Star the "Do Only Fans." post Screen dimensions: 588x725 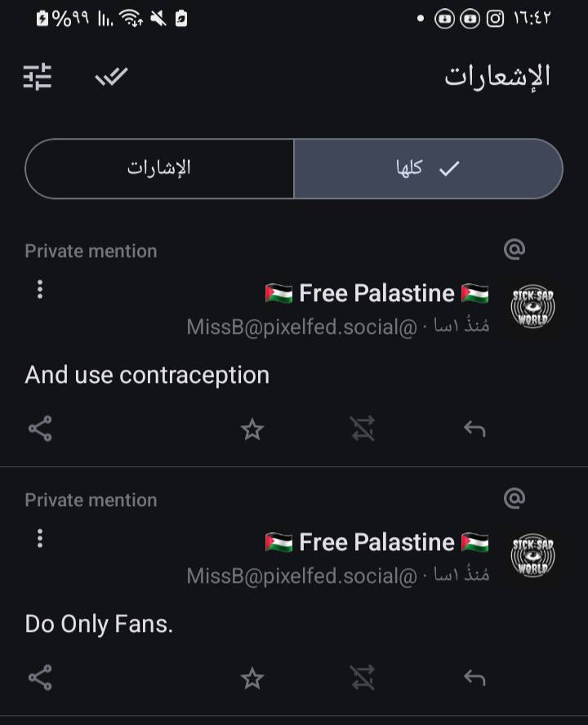coord(252,678)
